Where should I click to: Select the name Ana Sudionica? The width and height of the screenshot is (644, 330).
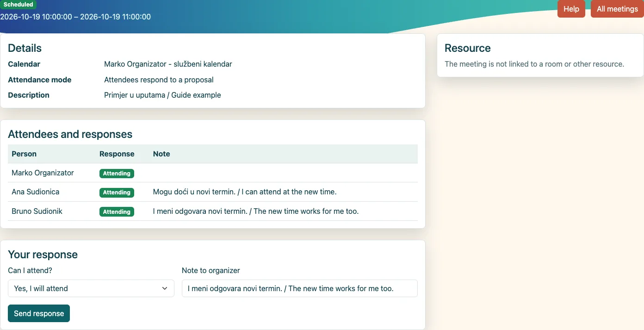pyautogui.click(x=36, y=192)
